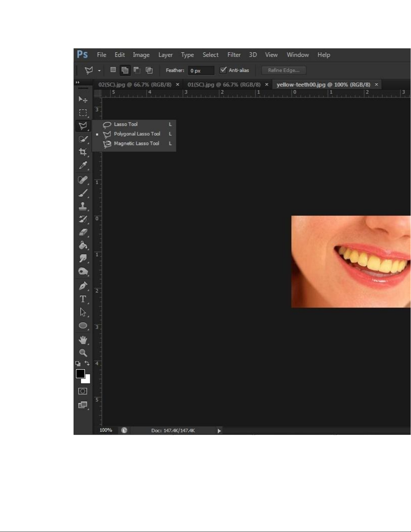Select the Pen tool
This screenshot has width=411, height=532.
click(83, 286)
